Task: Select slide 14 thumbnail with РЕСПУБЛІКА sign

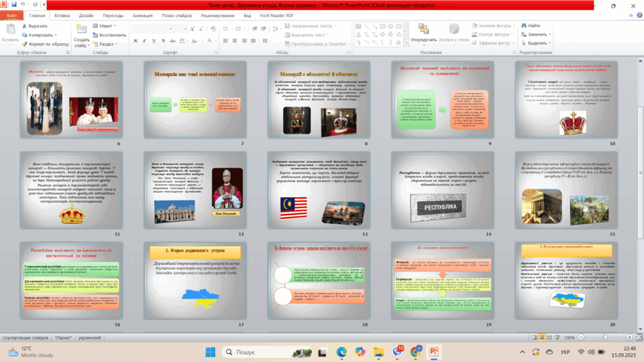Action: (x=443, y=190)
